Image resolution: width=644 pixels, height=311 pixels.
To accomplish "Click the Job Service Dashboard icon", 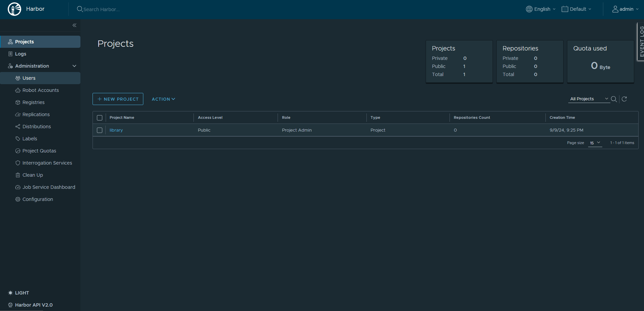I will [x=18, y=187].
